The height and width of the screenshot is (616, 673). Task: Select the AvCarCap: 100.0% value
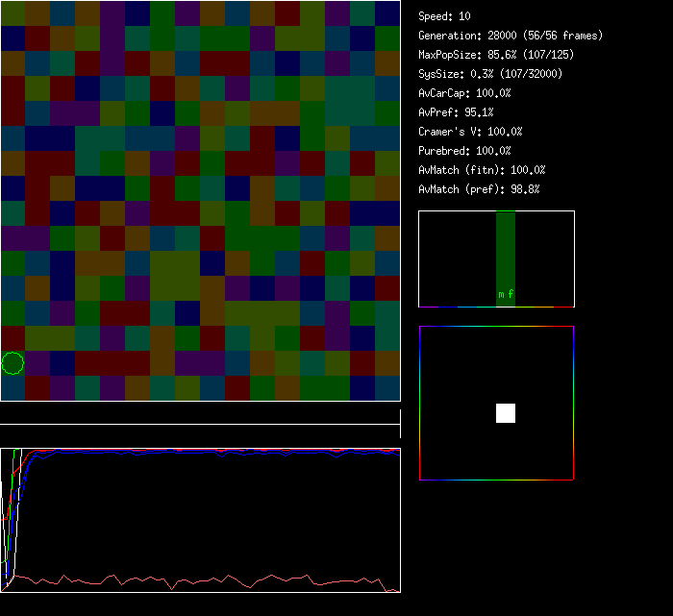(x=464, y=93)
